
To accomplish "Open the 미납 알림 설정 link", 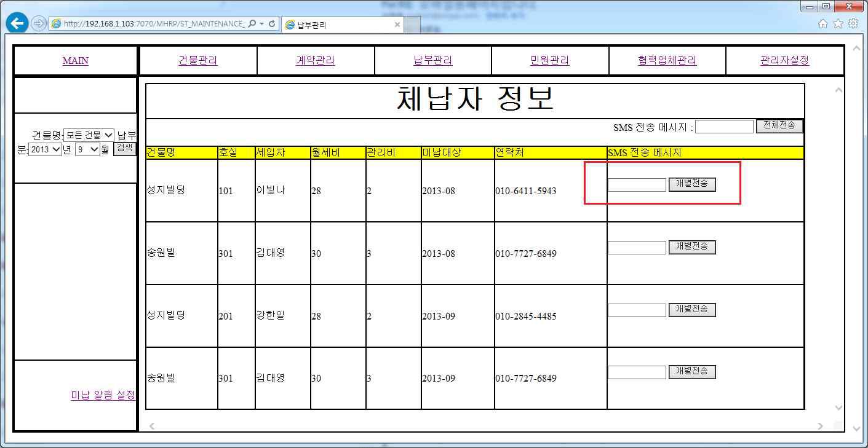I will 103,395.
